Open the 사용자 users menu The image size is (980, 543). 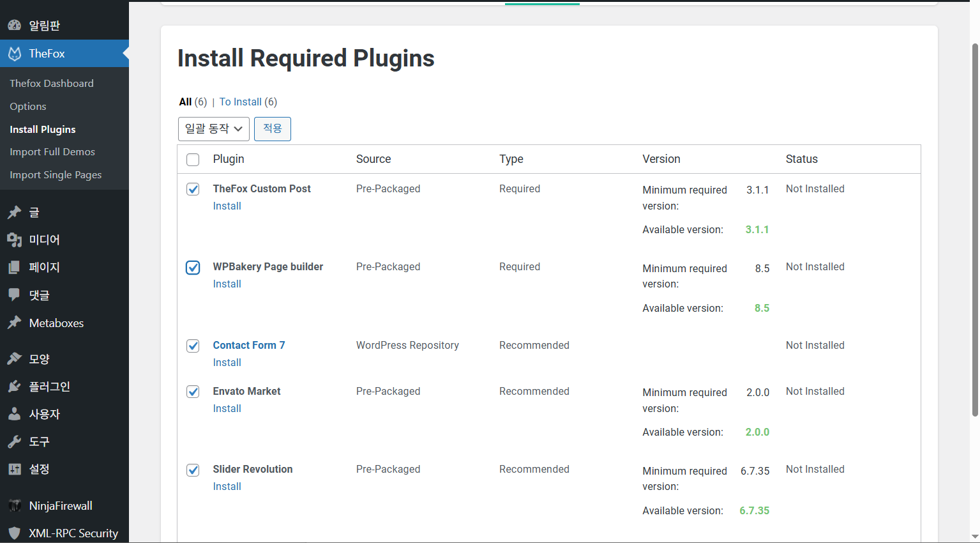point(64,414)
